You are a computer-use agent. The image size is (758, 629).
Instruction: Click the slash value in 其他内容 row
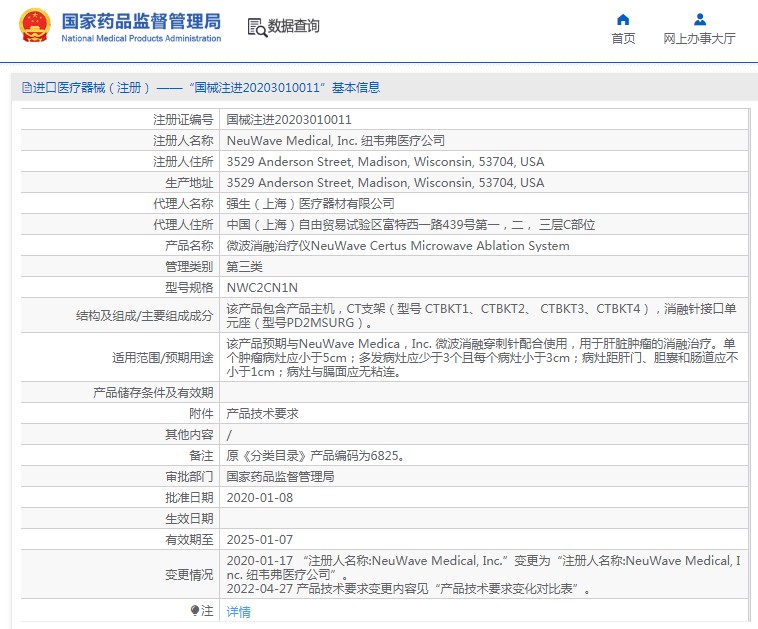click(229, 435)
